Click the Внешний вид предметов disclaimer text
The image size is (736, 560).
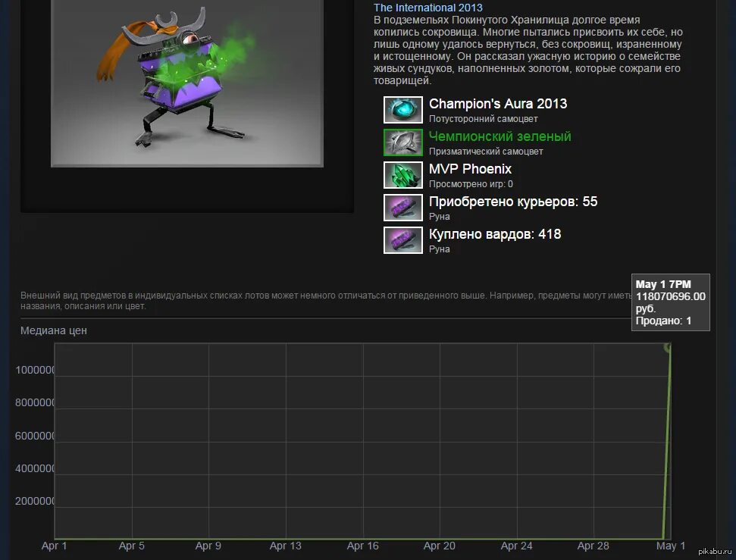coord(326,300)
